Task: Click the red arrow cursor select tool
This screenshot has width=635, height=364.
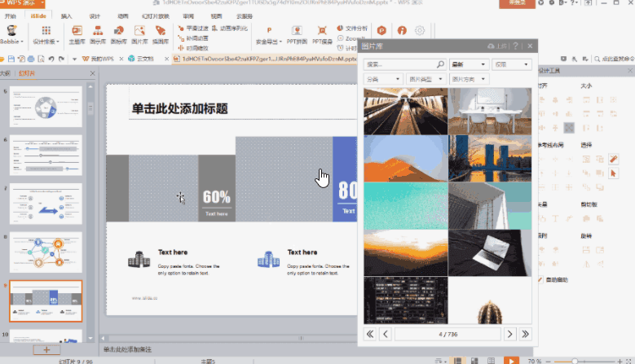Action: pos(613,173)
